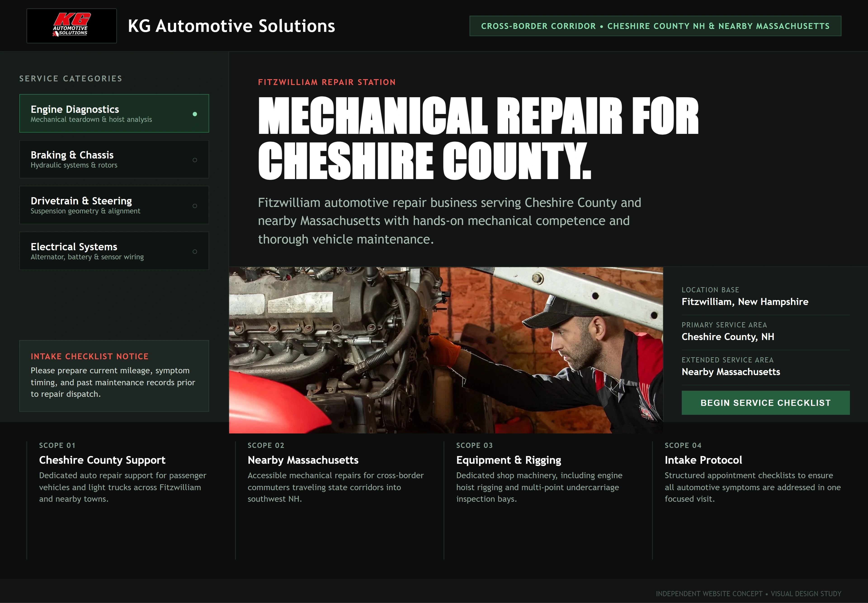Image resolution: width=868 pixels, height=603 pixels.
Task: Click the mechanic engine photo
Action: 446,350
